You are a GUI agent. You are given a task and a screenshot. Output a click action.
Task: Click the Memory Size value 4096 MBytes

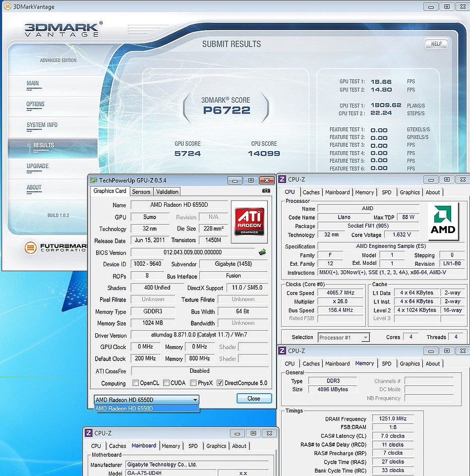[x=333, y=389]
